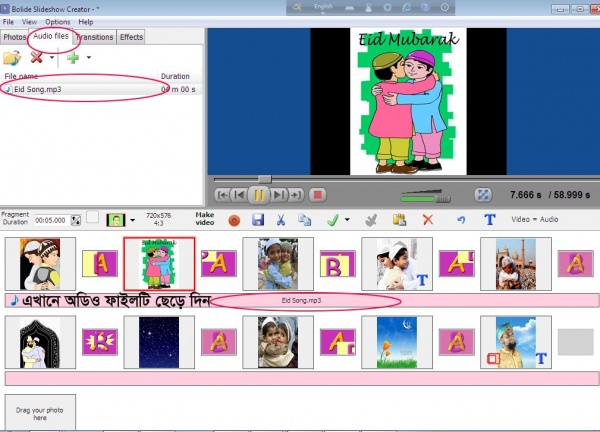Expand the photo fit mode dropdown
This screenshot has height=432, width=600.
(132, 220)
